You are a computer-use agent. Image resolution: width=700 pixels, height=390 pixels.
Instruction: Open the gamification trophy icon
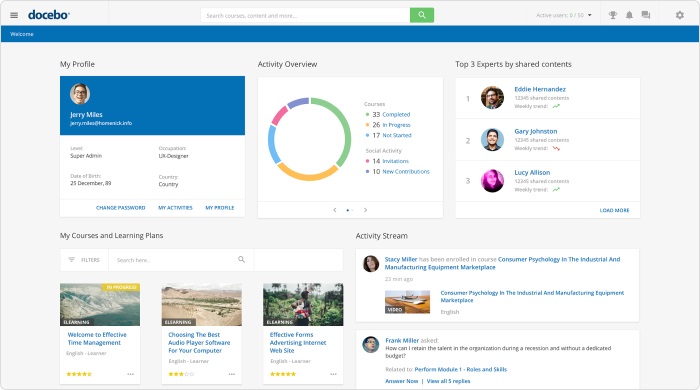tap(613, 15)
